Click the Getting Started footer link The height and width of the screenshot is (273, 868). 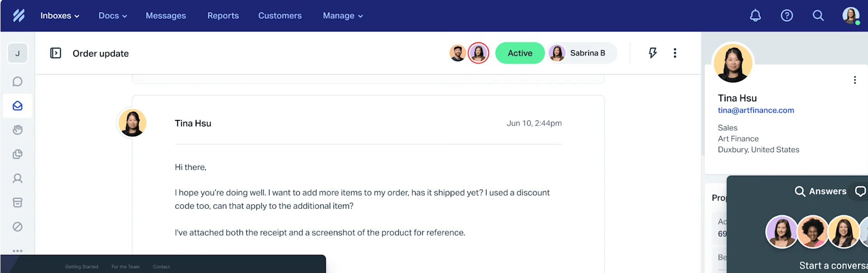pos(82,267)
